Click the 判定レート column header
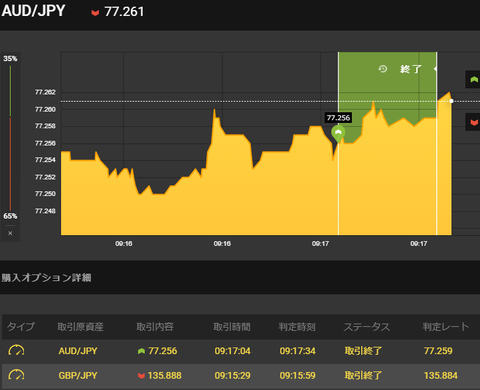The width and height of the screenshot is (480, 390). 446,327
